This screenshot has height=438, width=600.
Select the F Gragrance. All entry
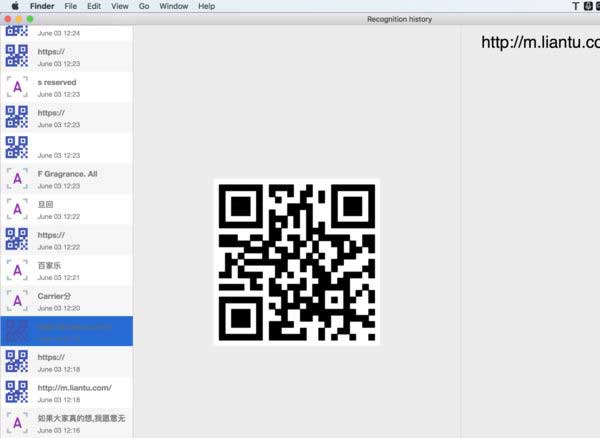coord(67,178)
